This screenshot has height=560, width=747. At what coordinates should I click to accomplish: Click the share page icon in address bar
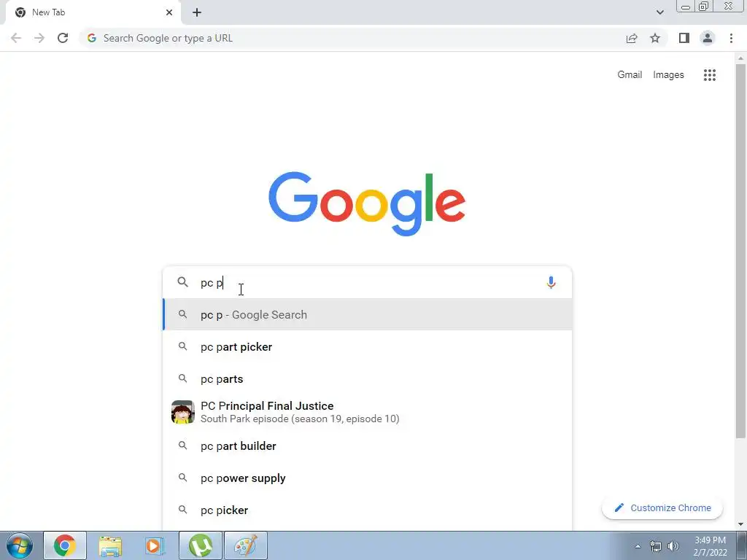click(x=632, y=38)
